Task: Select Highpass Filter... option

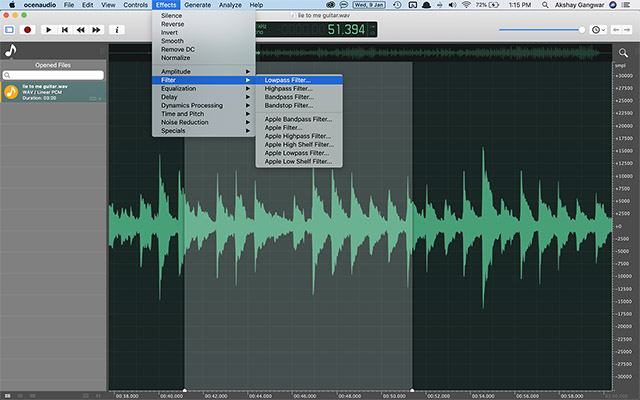Action: (299, 89)
